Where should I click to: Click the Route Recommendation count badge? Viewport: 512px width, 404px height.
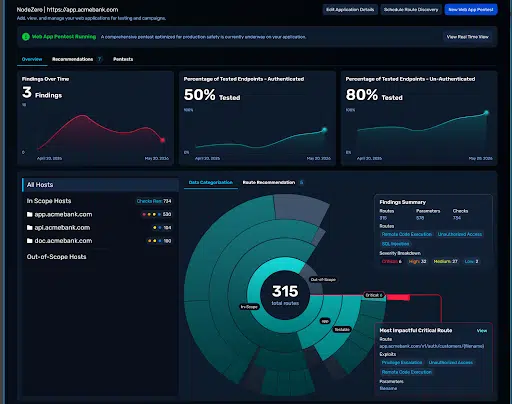302,182
